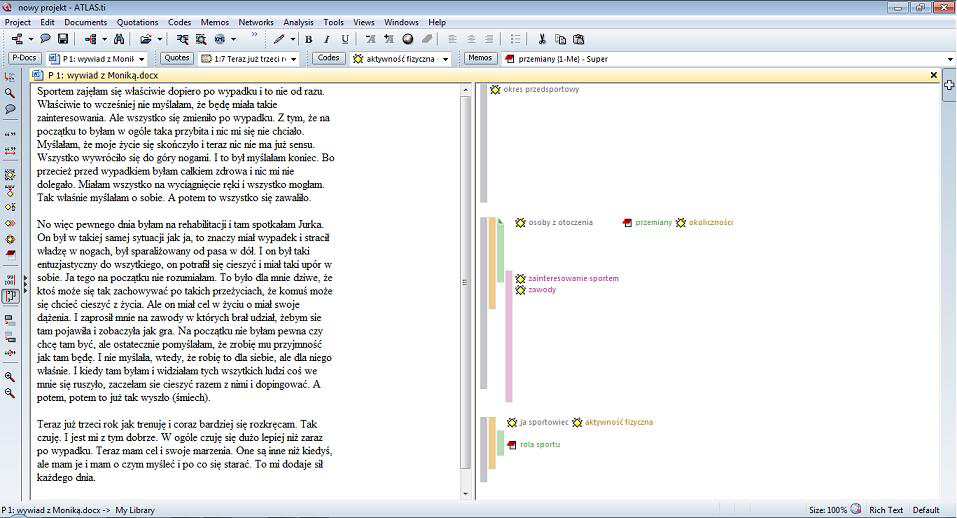Close the 'P 1: wywiad z Moniką.docx' document pane

click(x=933, y=75)
